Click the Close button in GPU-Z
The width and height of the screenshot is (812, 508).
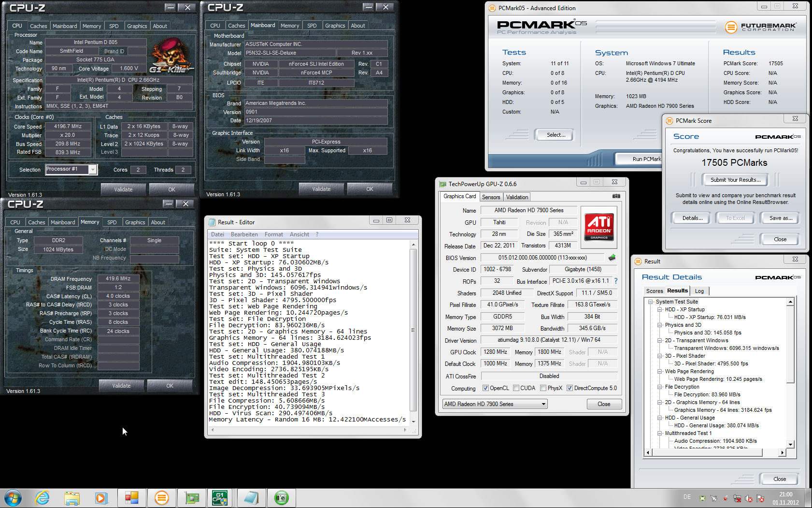604,404
